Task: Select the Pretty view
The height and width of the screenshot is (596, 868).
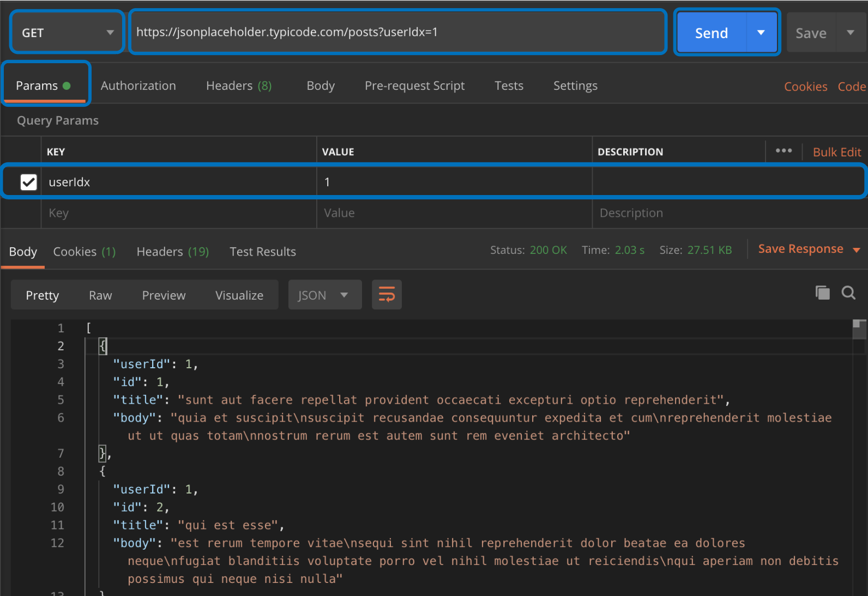Action: click(x=43, y=295)
